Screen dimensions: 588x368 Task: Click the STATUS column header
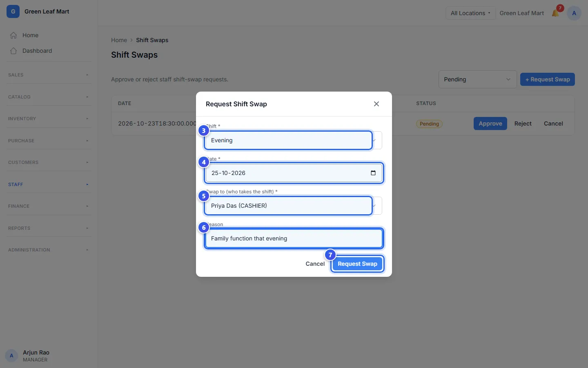(x=426, y=103)
